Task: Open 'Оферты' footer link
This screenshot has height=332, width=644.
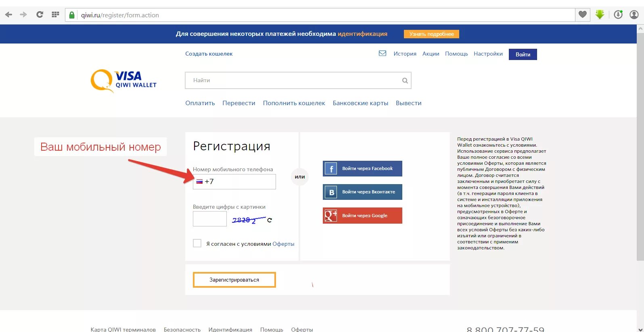Action: [x=302, y=329]
